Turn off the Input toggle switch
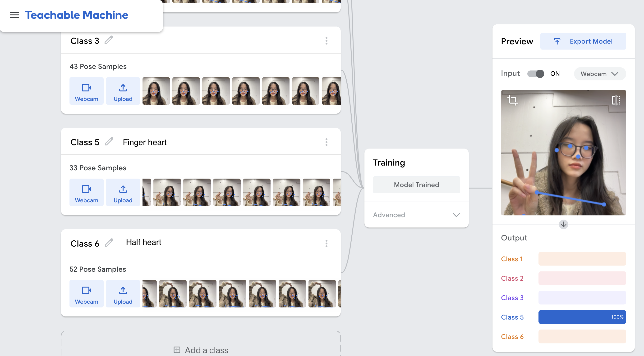This screenshot has width=644, height=356. click(x=535, y=74)
